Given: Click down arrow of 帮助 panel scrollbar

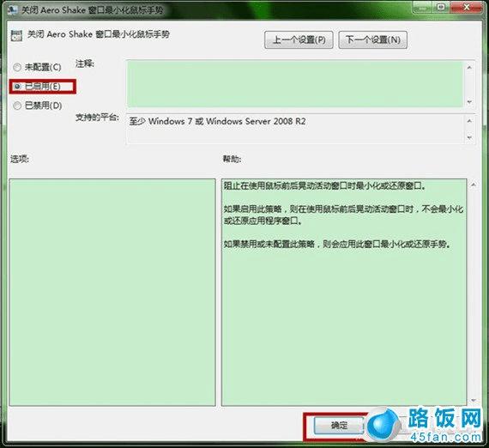Looking at the screenshot, I should (474, 400).
